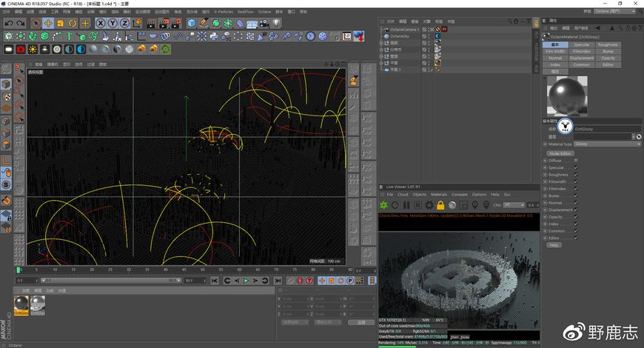Open the Opacity material tab
Viewport: 644px width, 348px height.
[608, 58]
